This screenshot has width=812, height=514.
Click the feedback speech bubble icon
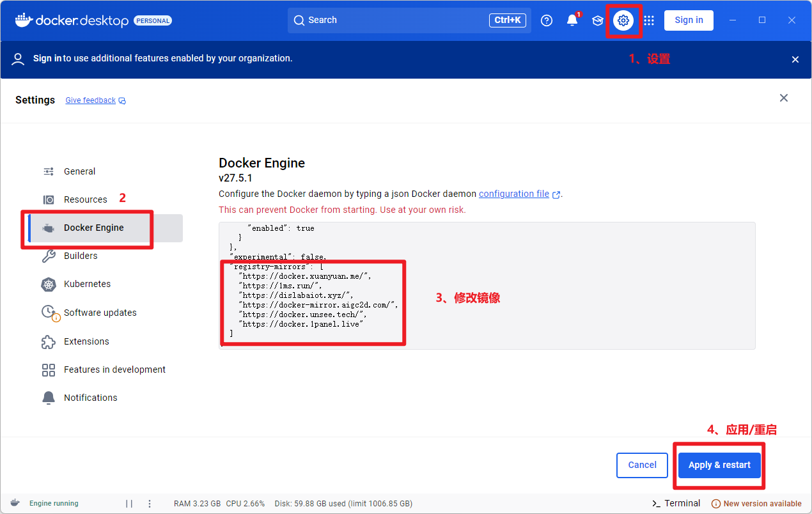pyautogui.click(x=122, y=101)
